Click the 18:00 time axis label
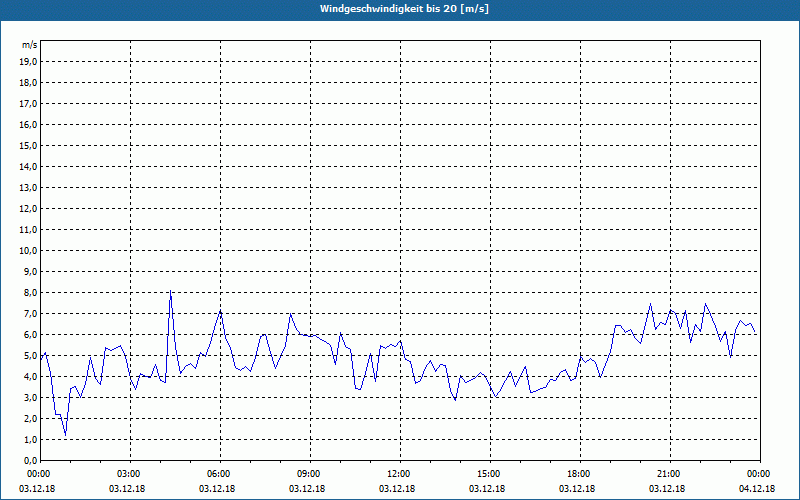 coord(581,474)
